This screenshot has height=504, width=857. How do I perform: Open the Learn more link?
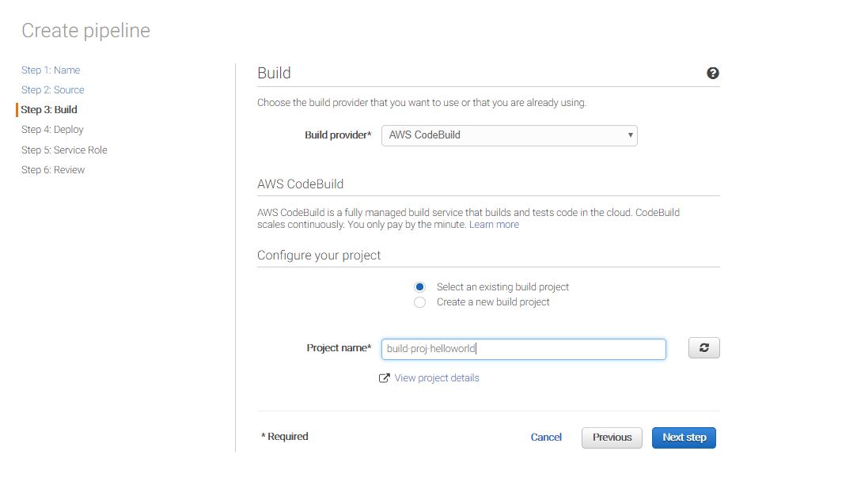coord(494,225)
